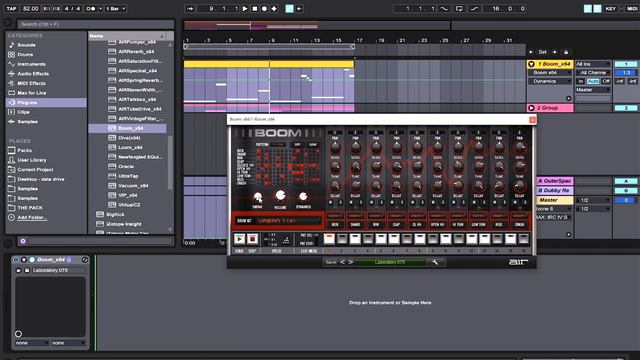Select the Diva(x64) plug-in
Image resolution: width=640 pixels, height=360 pixels.
click(x=129, y=138)
